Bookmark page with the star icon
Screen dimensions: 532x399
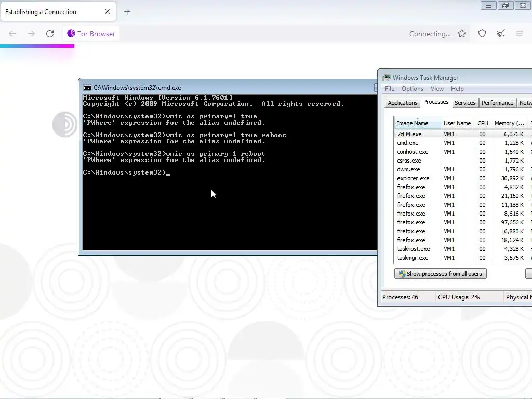pyautogui.click(x=462, y=33)
